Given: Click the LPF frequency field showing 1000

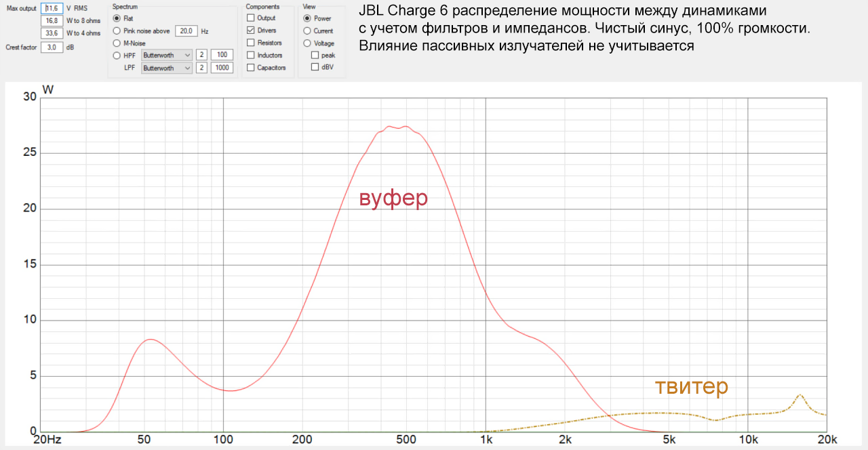Looking at the screenshot, I should point(222,68).
